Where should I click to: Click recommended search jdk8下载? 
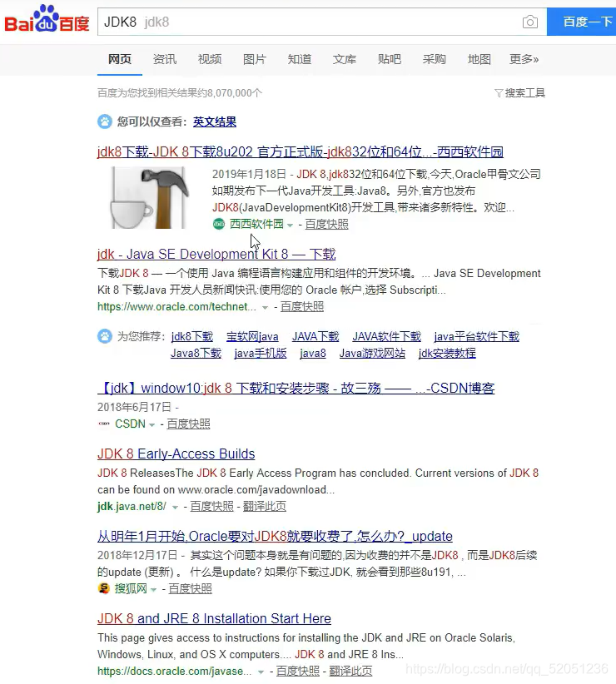pos(192,337)
